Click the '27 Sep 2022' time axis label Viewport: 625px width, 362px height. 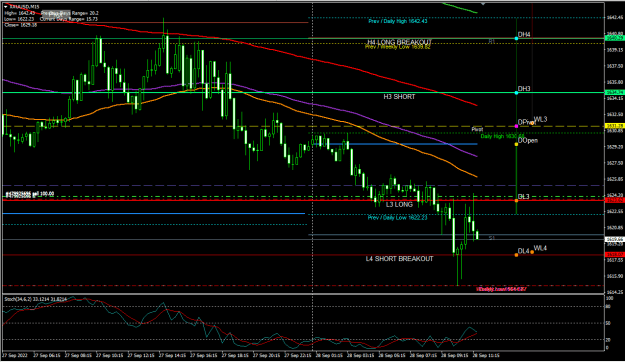16,355
